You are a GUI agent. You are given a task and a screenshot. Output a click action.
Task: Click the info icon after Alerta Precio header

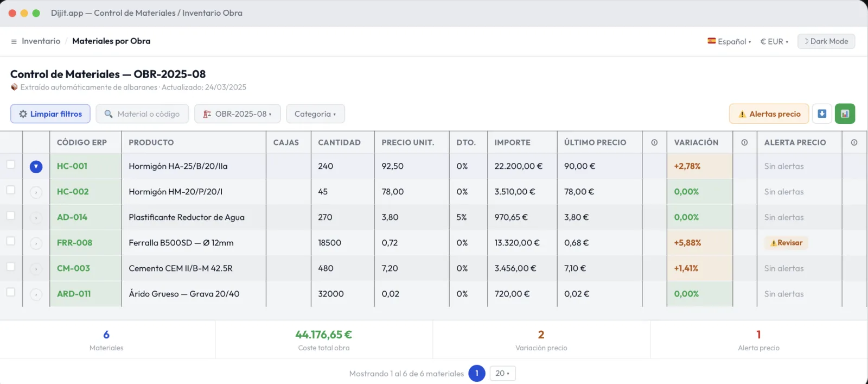coord(854,142)
